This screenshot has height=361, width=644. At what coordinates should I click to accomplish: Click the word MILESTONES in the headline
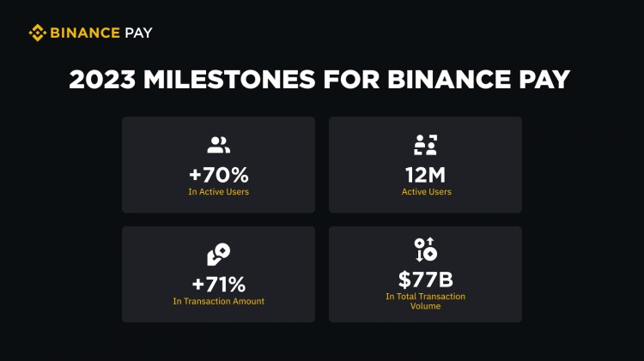click(x=230, y=80)
